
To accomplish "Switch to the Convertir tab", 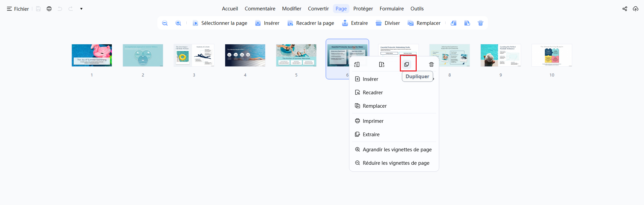I will [x=318, y=9].
